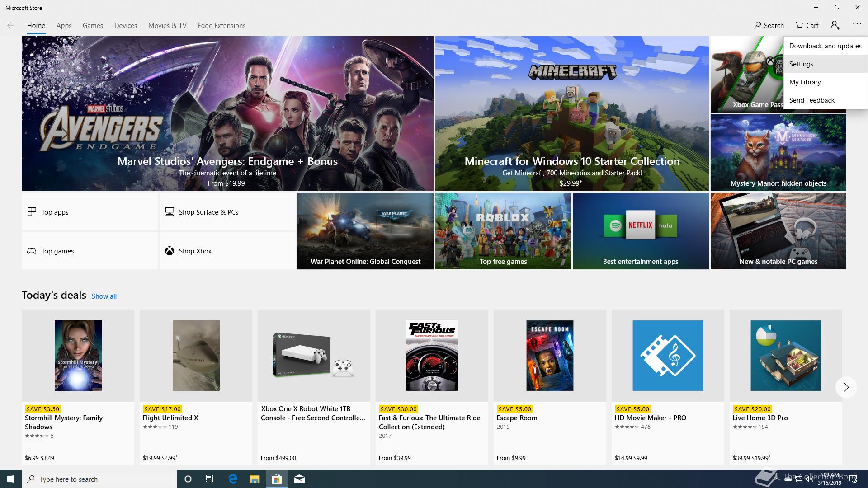Go to the Movies & TV tab
Screen dimensions: 868x488
(167, 26)
